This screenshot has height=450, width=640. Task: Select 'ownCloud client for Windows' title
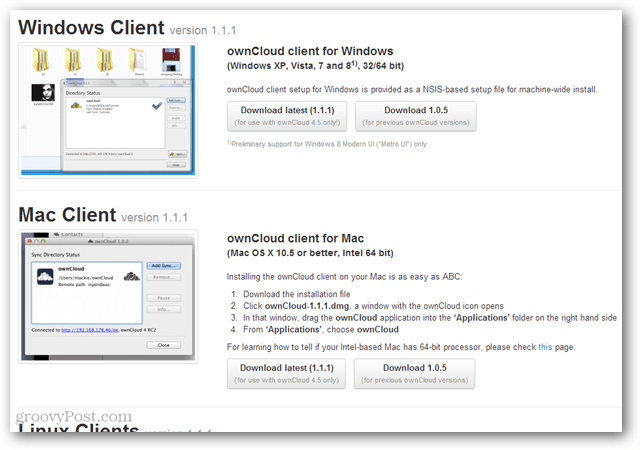[x=310, y=51]
